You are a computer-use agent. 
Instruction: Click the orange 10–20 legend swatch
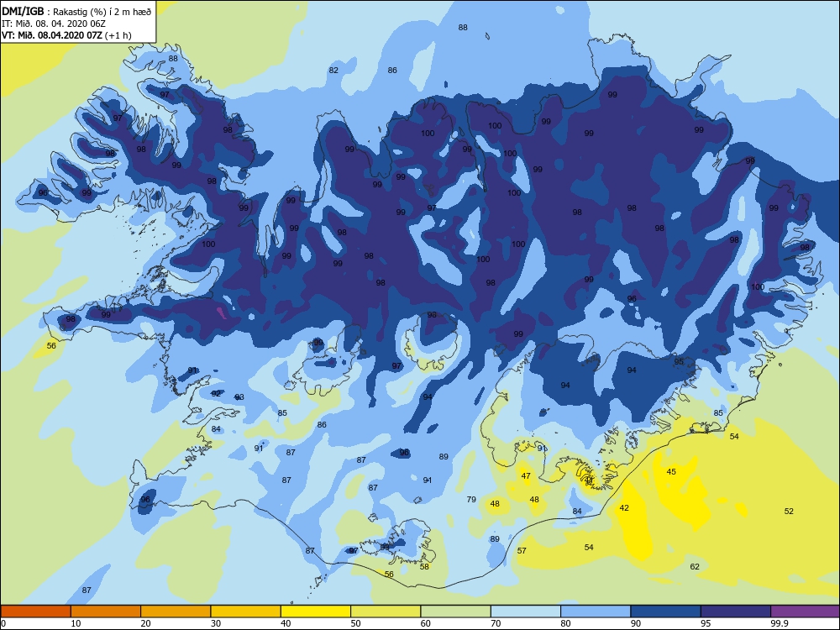(106, 612)
